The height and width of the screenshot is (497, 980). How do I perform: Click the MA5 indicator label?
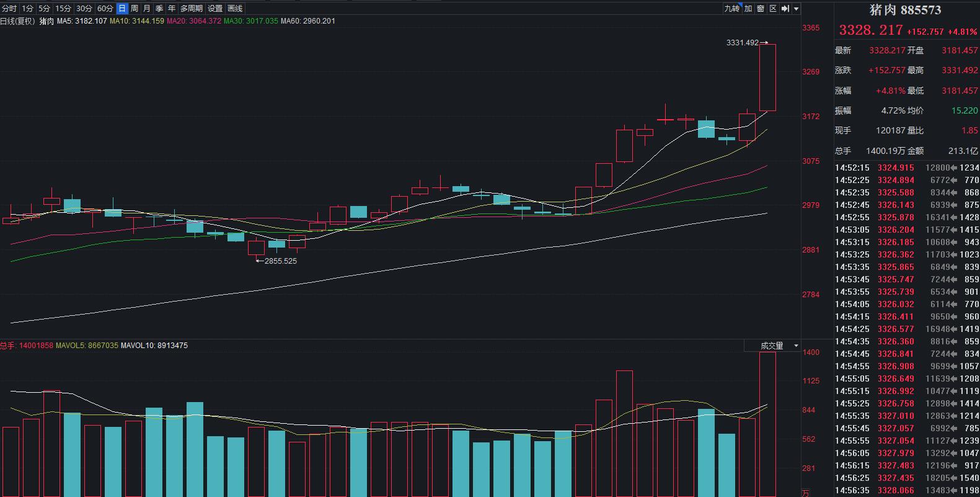73,21
